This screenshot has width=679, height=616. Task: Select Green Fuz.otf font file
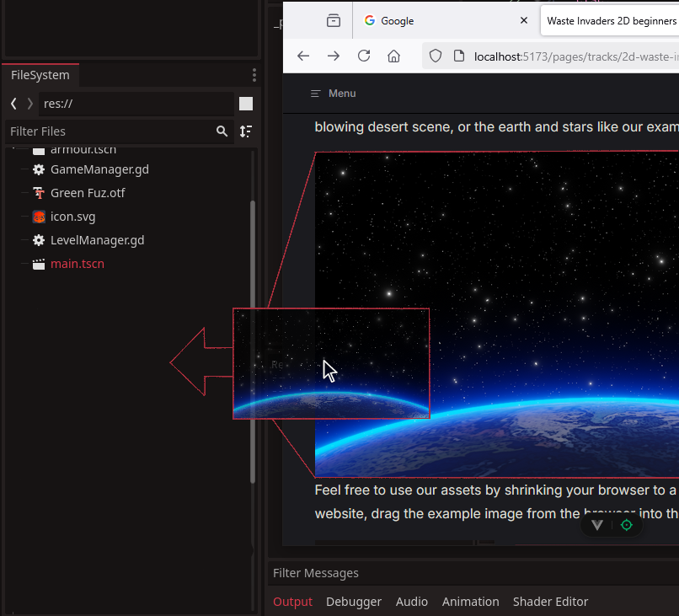[88, 193]
